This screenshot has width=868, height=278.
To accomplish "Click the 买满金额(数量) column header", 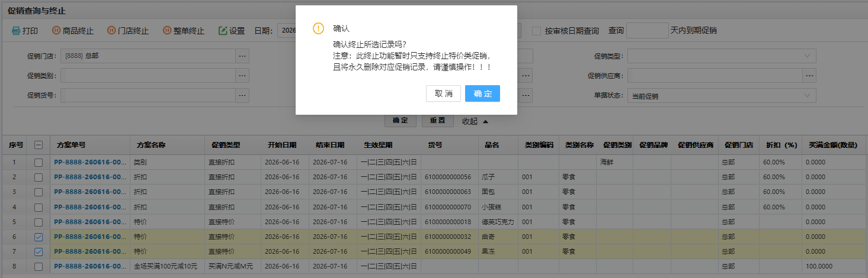I will coord(832,145).
